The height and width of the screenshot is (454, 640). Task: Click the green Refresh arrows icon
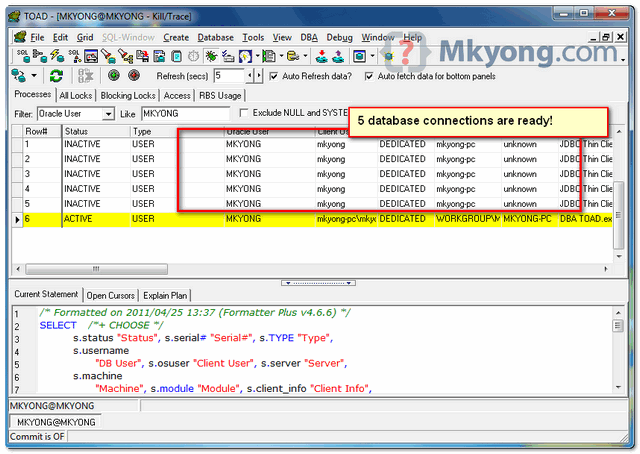[x=57, y=76]
